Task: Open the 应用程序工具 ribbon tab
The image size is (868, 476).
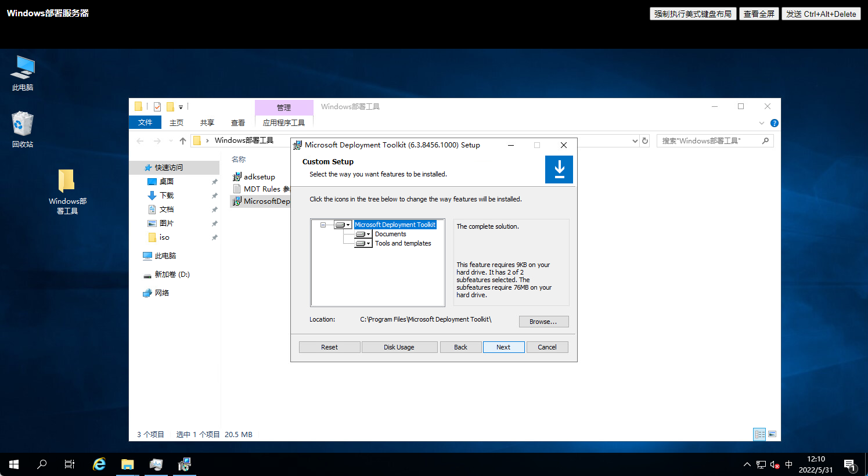Action: click(284, 122)
